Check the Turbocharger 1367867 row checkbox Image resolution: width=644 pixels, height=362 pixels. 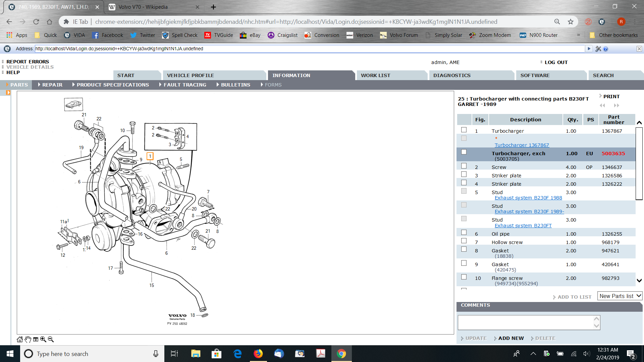464,130
